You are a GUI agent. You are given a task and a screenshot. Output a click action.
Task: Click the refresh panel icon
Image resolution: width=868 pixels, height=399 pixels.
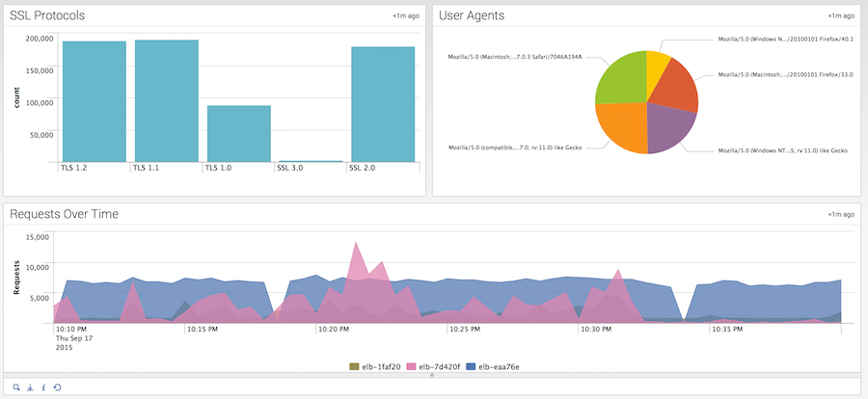pos(57,387)
